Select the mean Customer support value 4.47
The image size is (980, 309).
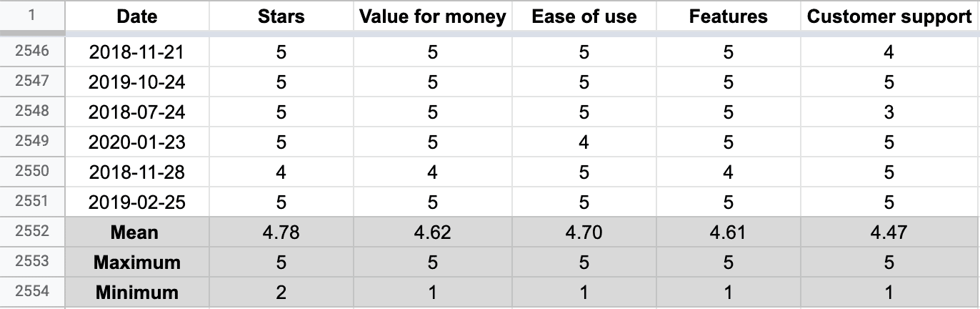[889, 232]
